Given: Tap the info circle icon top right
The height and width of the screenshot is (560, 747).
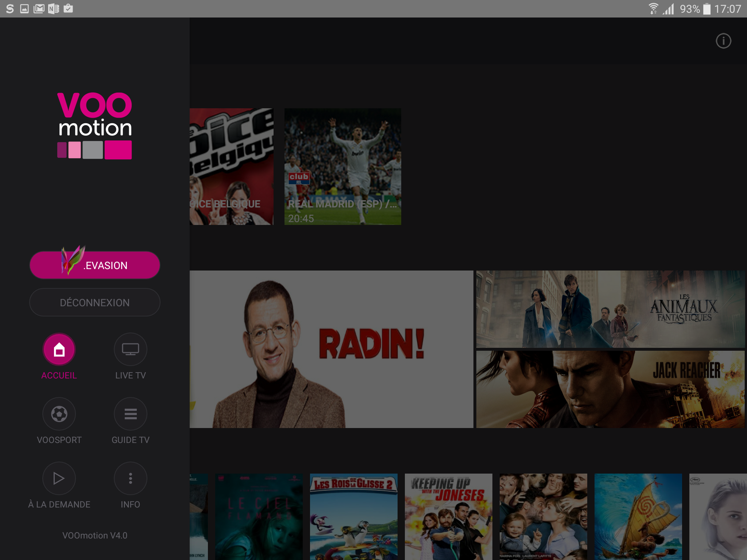Looking at the screenshot, I should pyautogui.click(x=723, y=41).
